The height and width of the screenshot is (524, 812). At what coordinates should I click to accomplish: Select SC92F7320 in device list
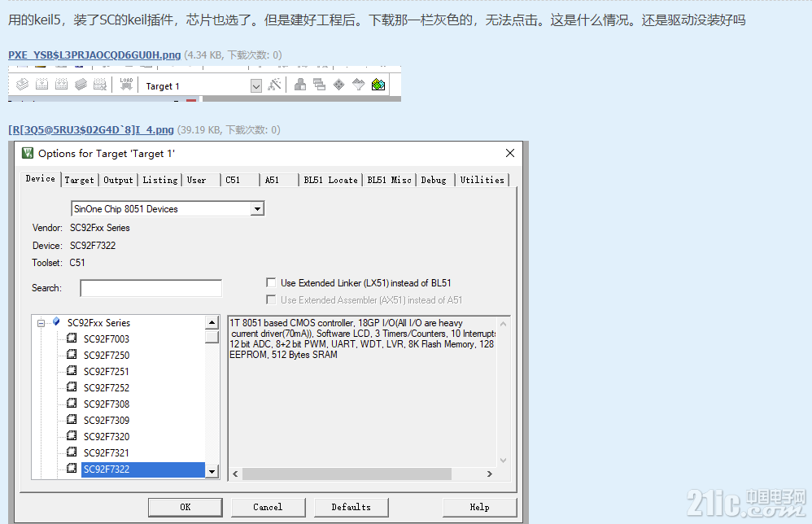click(107, 436)
